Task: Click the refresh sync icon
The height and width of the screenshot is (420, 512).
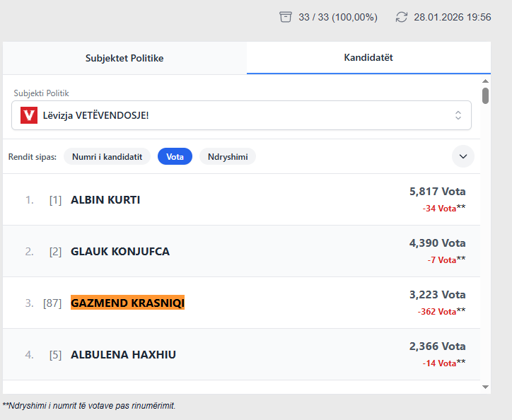Action: click(402, 17)
